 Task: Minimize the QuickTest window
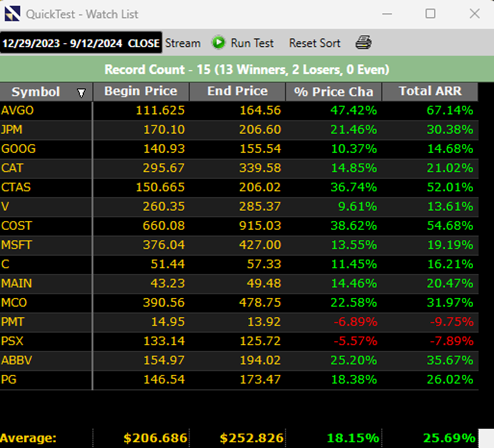click(387, 14)
